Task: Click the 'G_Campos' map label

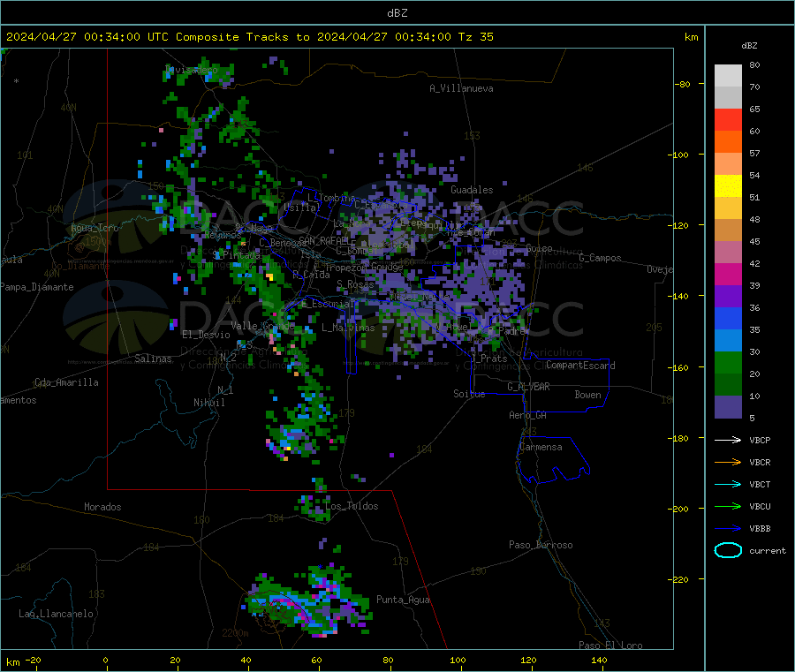Action: [601, 258]
